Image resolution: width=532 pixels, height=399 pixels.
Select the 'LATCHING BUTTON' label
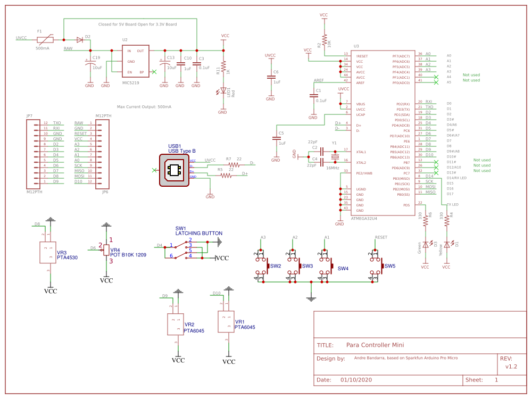coord(199,234)
